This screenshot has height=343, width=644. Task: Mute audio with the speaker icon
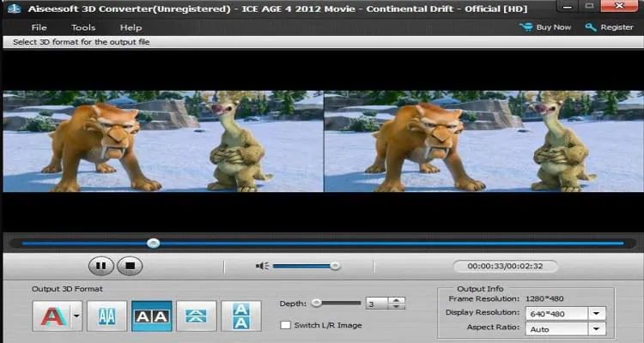[262, 266]
